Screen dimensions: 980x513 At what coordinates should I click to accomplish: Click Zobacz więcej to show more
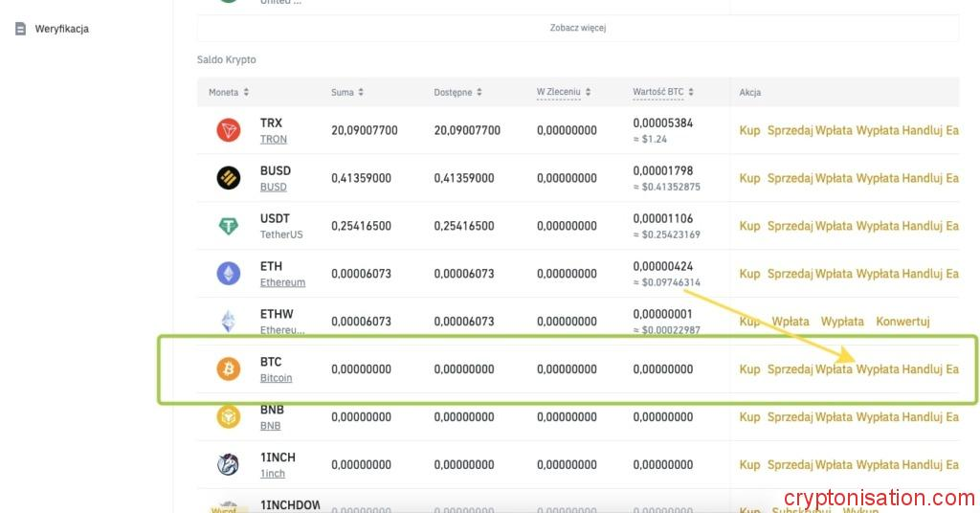tap(578, 28)
